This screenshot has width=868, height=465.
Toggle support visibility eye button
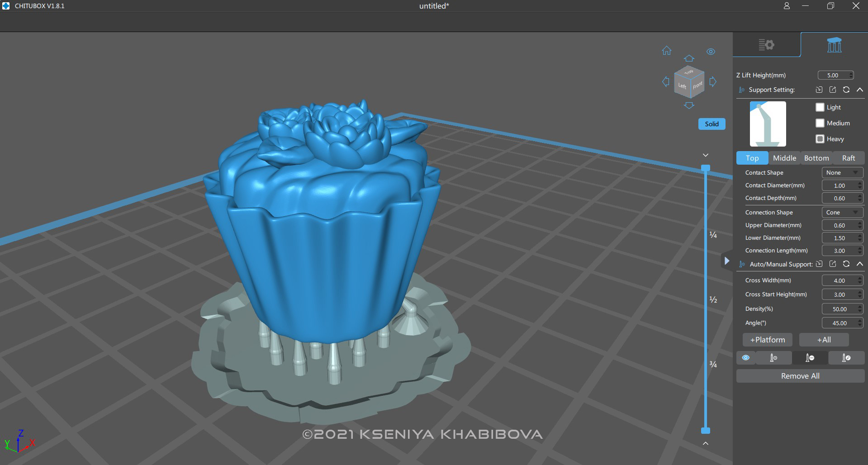click(746, 358)
